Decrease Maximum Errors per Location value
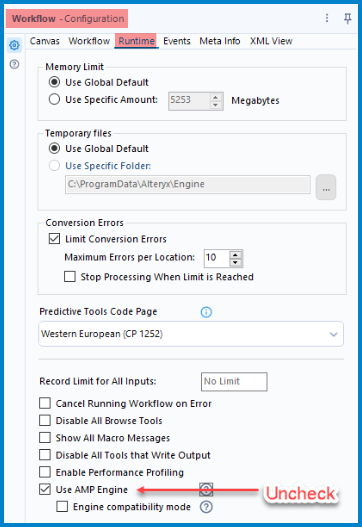The image size is (362, 527). point(236,262)
